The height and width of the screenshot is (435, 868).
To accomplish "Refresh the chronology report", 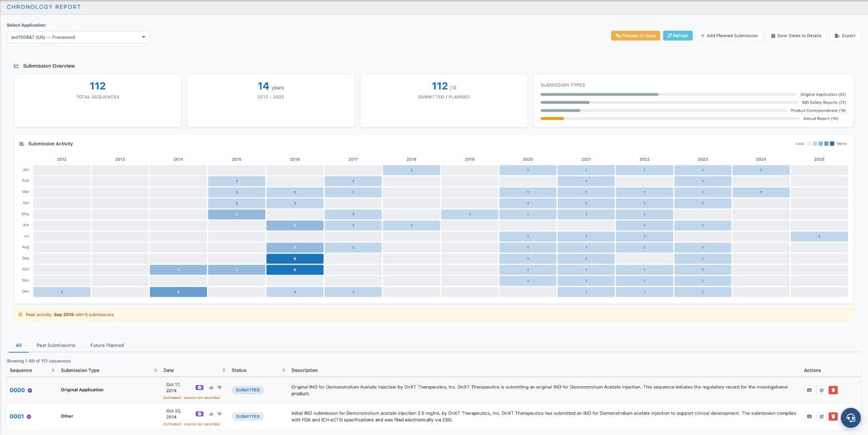I will [x=678, y=36].
